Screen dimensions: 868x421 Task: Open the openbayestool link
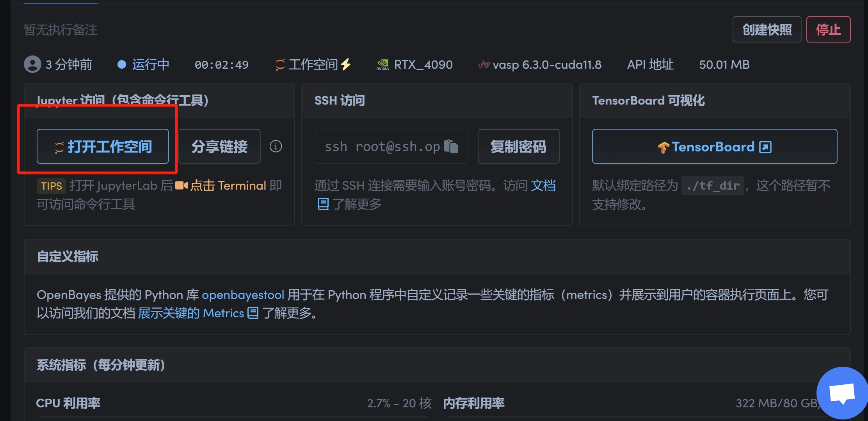tap(243, 295)
